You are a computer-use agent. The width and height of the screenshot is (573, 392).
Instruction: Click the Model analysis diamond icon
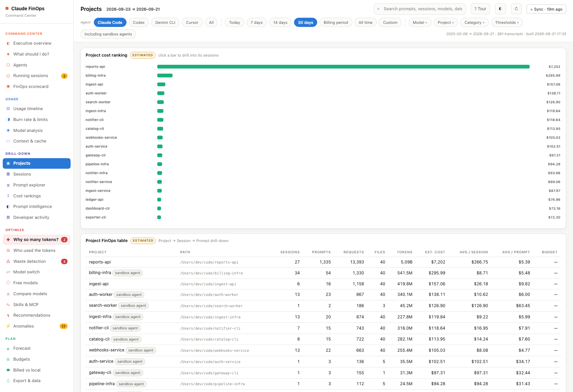[x=8, y=131]
